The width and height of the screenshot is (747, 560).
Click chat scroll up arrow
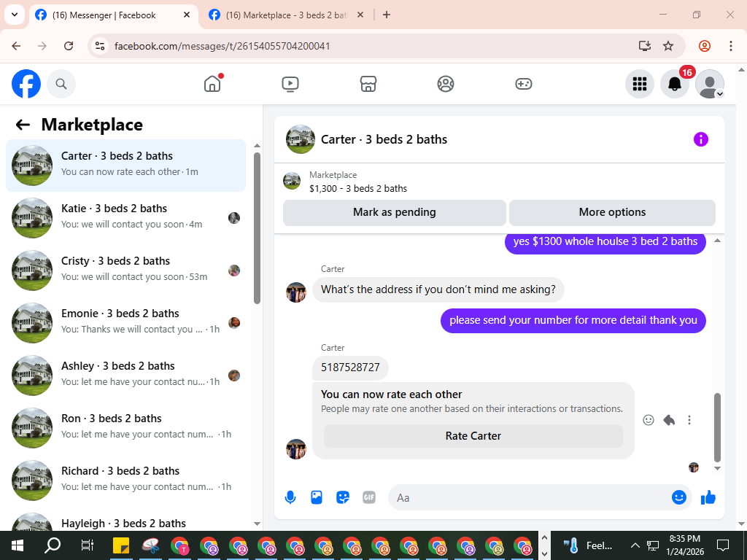(x=718, y=241)
